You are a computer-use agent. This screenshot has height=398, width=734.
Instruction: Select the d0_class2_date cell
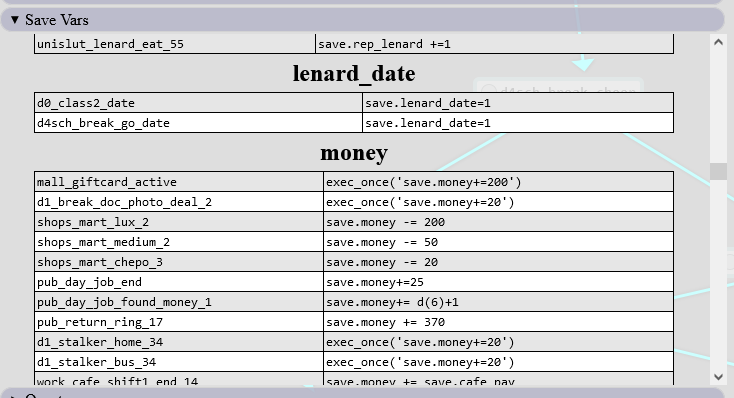[x=198, y=103]
